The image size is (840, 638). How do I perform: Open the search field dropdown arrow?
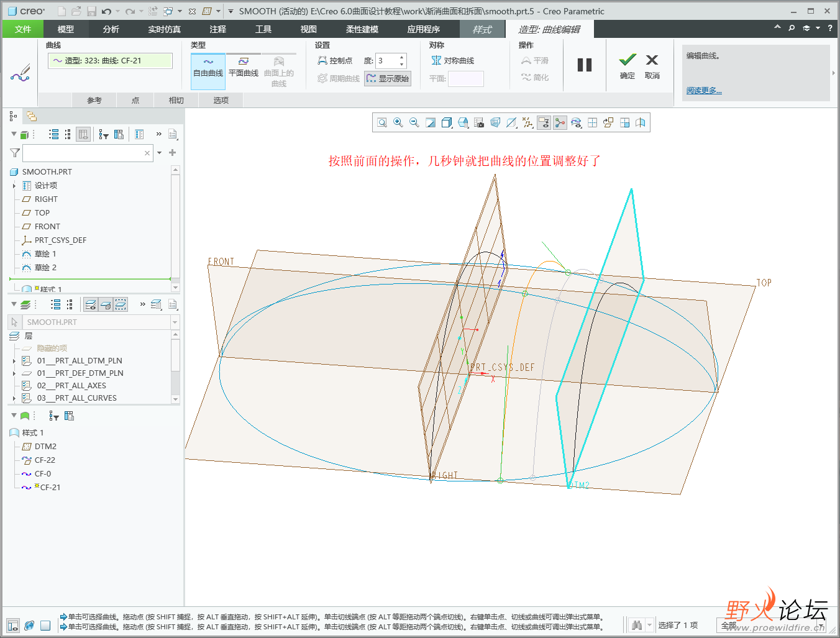[x=160, y=153]
